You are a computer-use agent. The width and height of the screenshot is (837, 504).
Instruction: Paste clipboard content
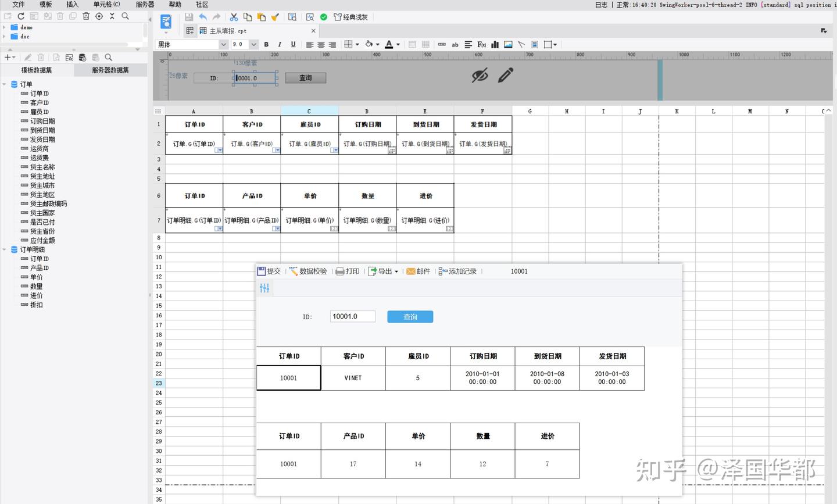261,17
